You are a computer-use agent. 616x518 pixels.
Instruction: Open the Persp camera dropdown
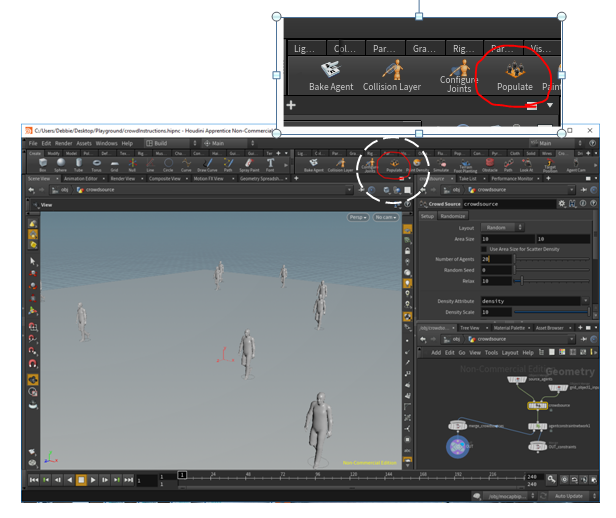357,217
